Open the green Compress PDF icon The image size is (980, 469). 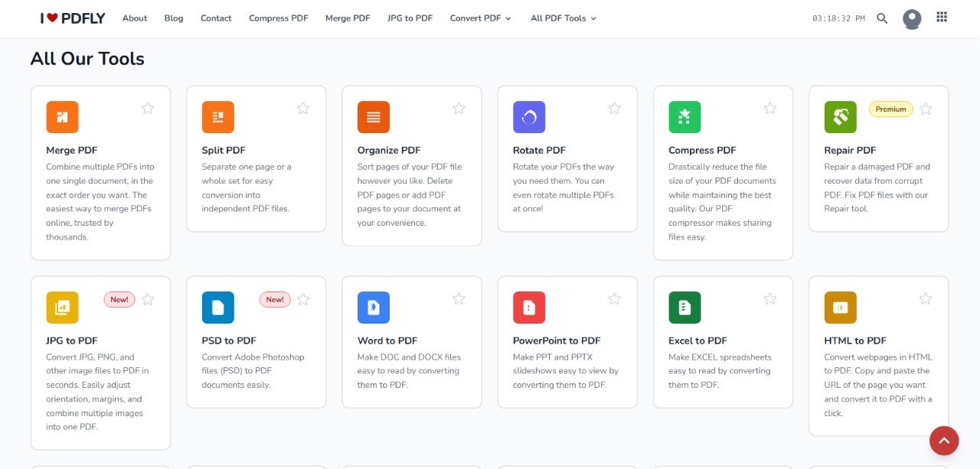[x=684, y=117]
